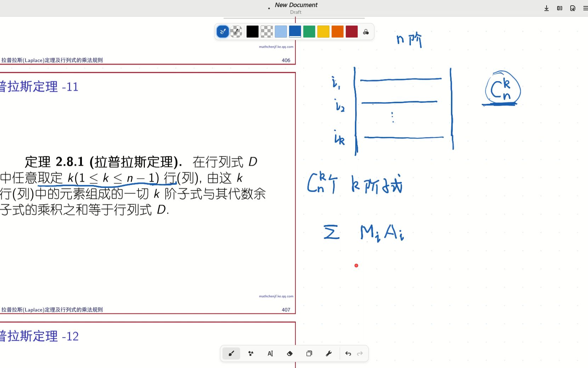Pick the transparent checkered color swatch
This screenshot has height=368, width=588.
(267, 32)
